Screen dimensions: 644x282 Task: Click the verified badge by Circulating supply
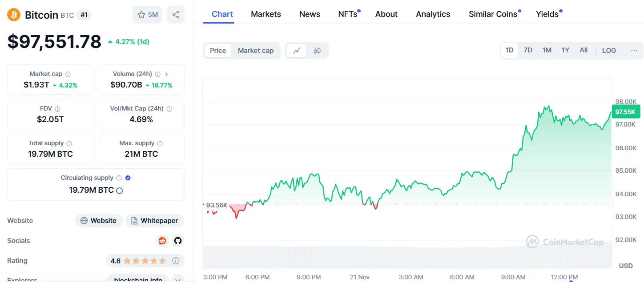pyautogui.click(x=128, y=178)
